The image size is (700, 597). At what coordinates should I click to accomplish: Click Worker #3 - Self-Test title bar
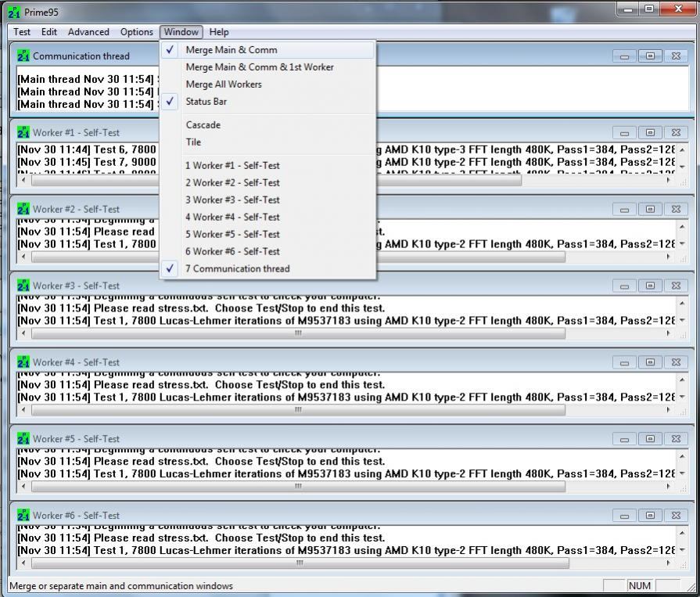(x=313, y=286)
